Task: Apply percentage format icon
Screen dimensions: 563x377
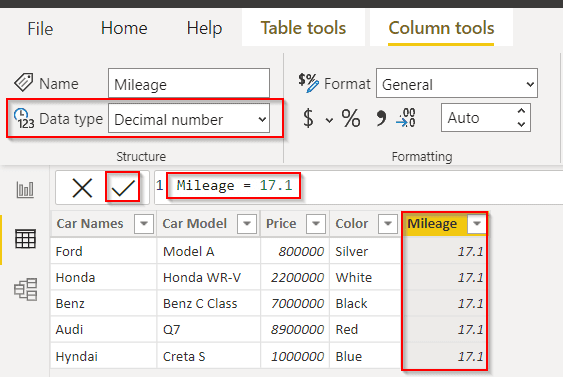Action: click(351, 118)
